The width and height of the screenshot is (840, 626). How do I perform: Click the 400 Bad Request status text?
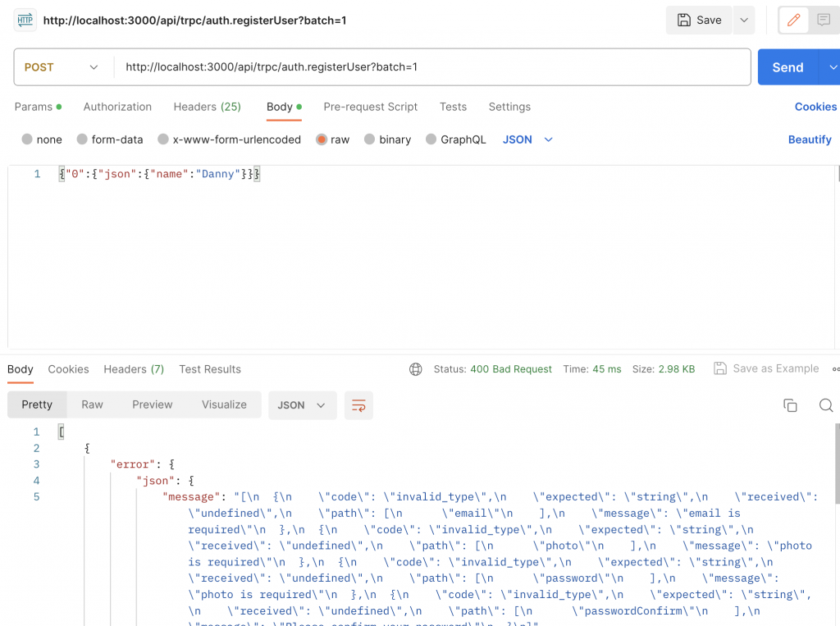510,369
